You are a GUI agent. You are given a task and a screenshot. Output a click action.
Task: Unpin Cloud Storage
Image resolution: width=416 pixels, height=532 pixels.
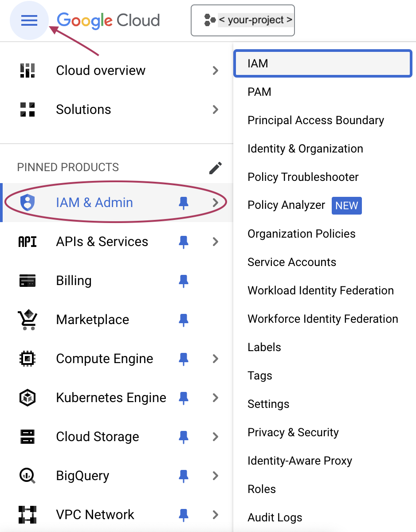point(183,437)
